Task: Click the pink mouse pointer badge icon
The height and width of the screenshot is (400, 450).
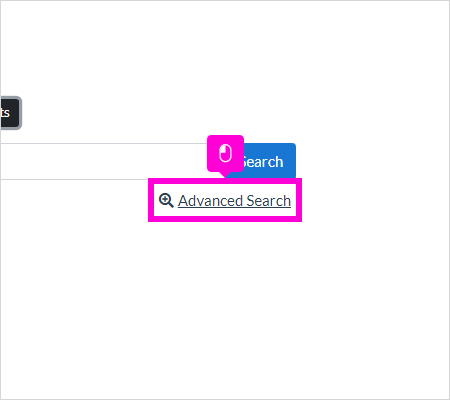Action: point(225,154)
